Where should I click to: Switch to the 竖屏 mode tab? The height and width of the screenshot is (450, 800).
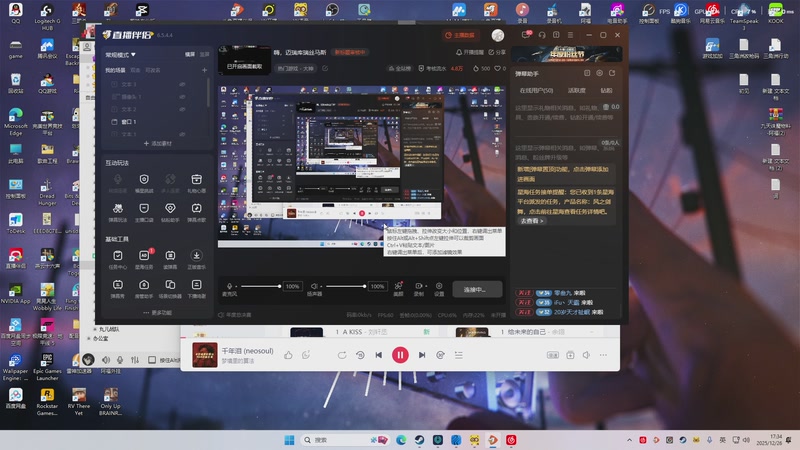point(205,54)
